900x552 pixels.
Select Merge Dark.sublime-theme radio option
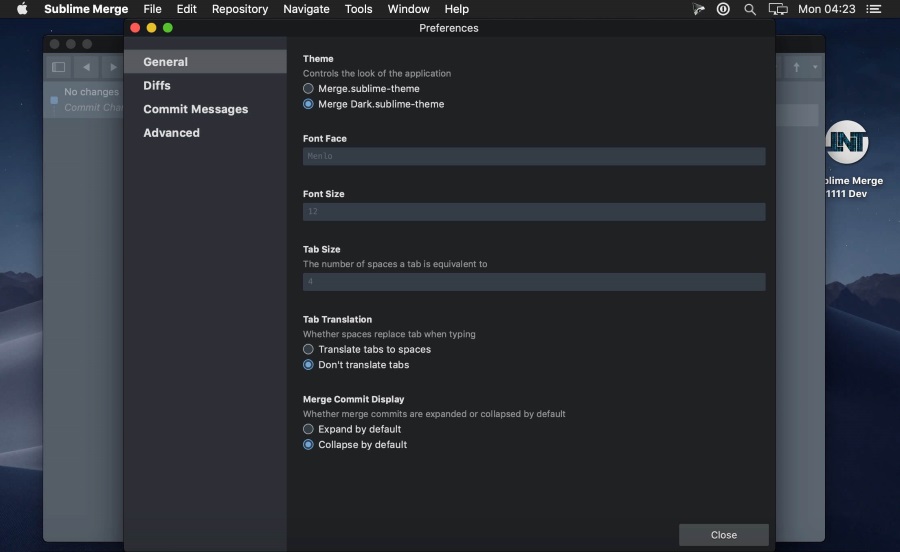(x=308, y=104)
